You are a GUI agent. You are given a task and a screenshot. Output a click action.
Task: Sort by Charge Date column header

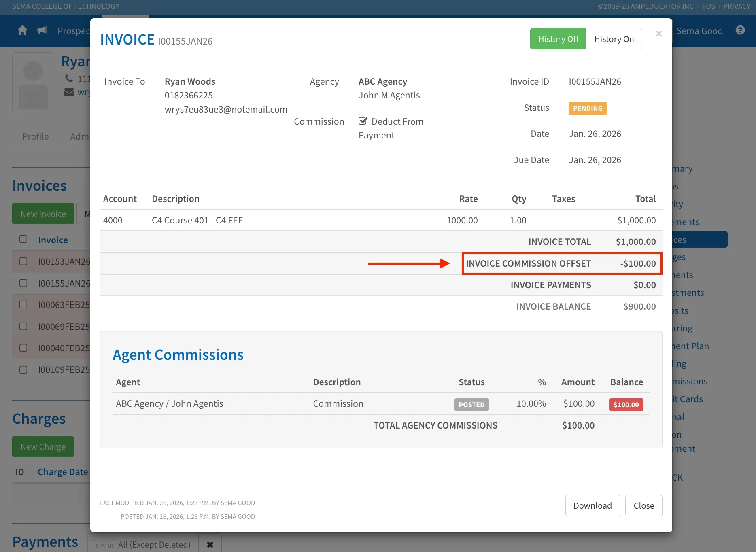63,472
